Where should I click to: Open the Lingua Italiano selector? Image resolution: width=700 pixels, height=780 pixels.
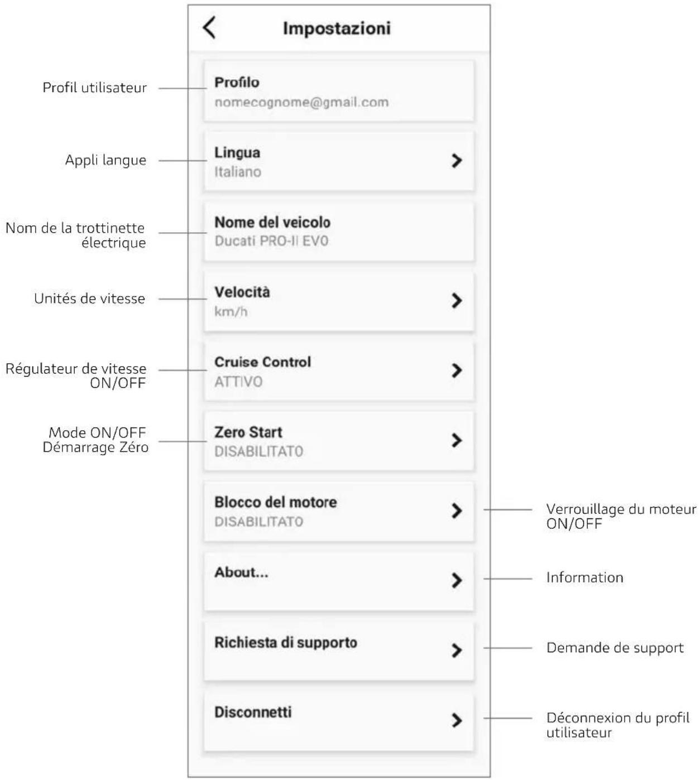(339, 161)
